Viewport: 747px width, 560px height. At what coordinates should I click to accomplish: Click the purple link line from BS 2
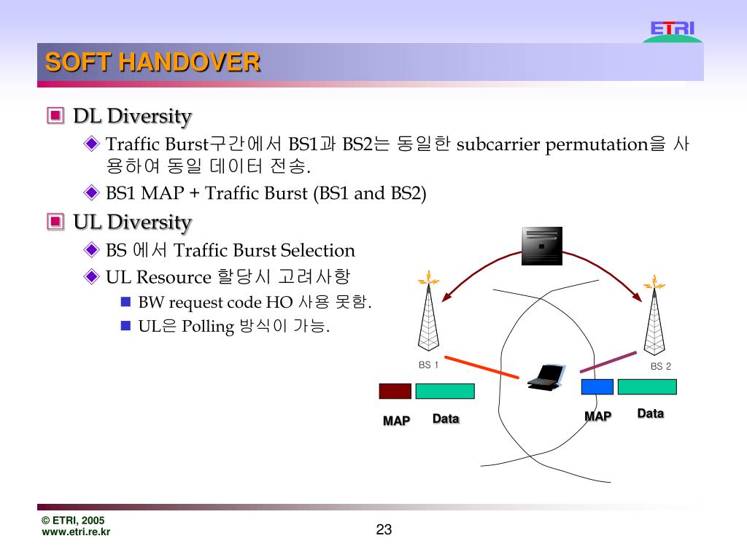click(x=608, y=362)
